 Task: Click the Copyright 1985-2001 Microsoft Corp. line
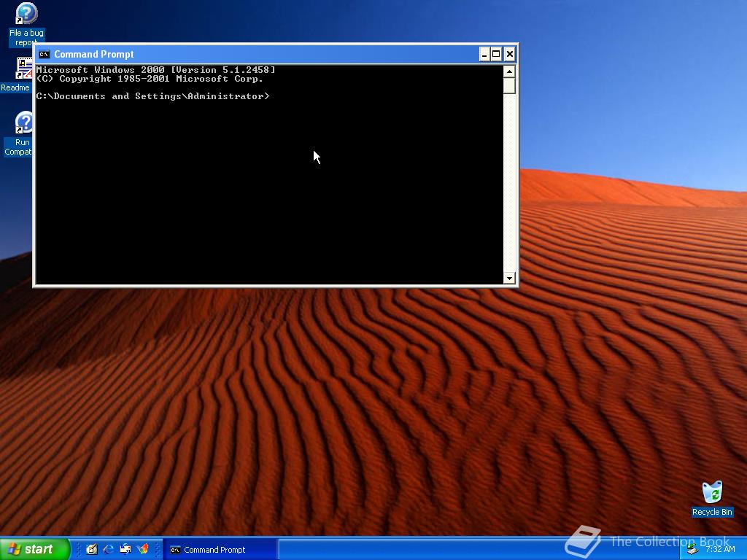point(150,79)
